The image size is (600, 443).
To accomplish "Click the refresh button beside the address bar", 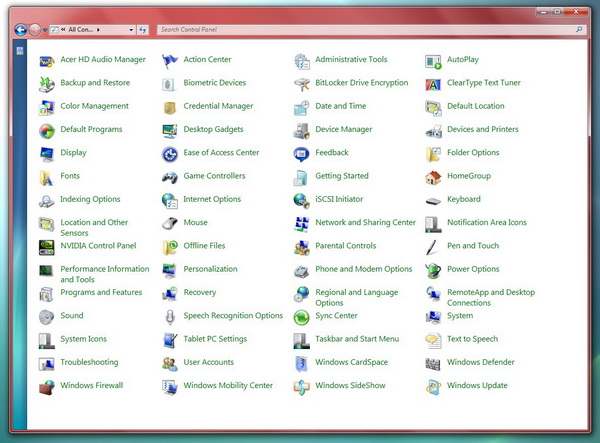I will tap(143, 31).
